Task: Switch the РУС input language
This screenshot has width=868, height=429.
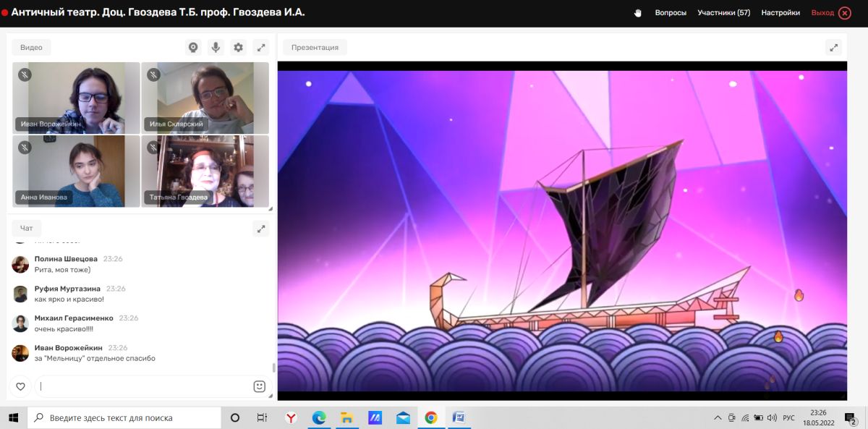Action: coord(789,417)
